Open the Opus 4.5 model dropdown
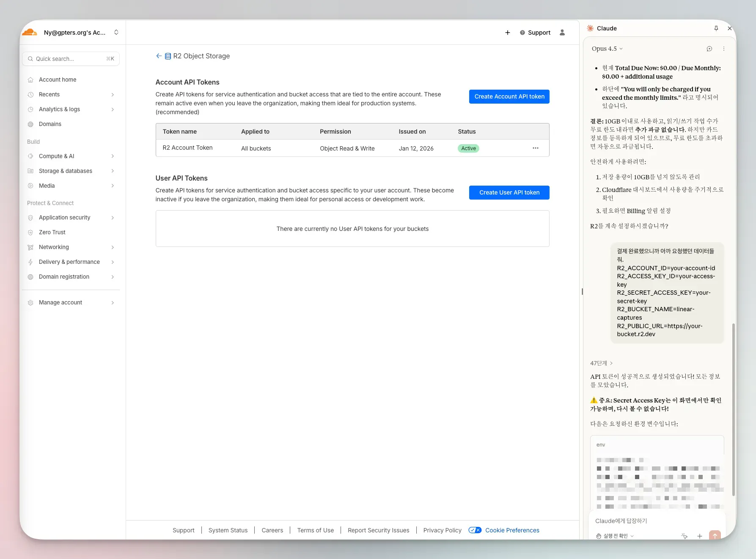 tap(607, 49)
